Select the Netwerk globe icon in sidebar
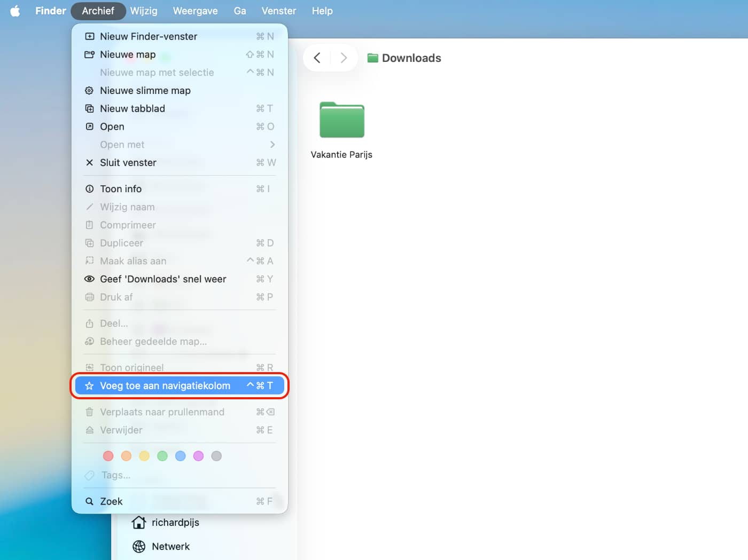 tap(139, 546)
